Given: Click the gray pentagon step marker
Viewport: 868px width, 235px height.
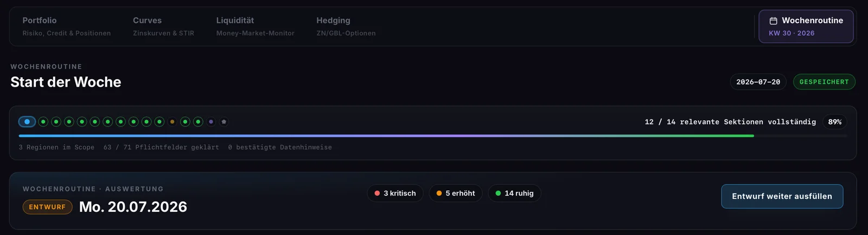Looking at the screenshot, I should [x=224, y=122].
